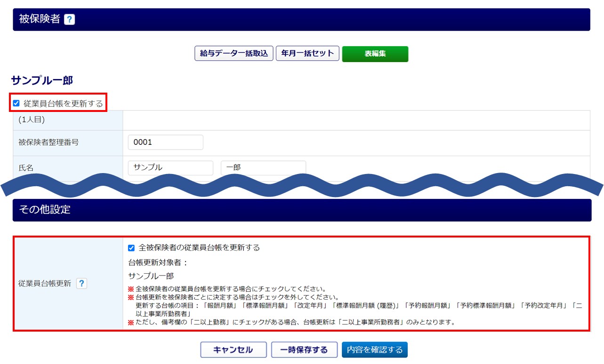The width and height of the screenshot is (604, 364).
Task: Click the 年月一括セット button
Action: [x=307, y=54]
